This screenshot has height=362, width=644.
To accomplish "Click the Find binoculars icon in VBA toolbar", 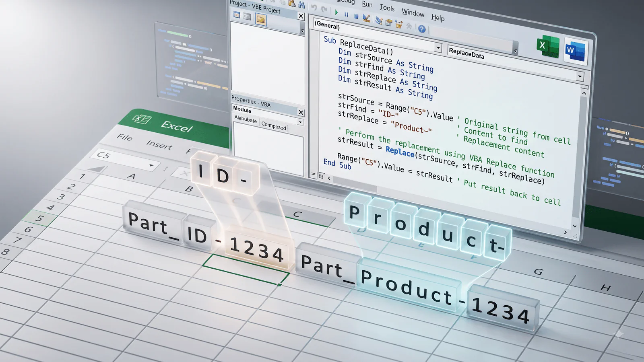I will (301, 4).
